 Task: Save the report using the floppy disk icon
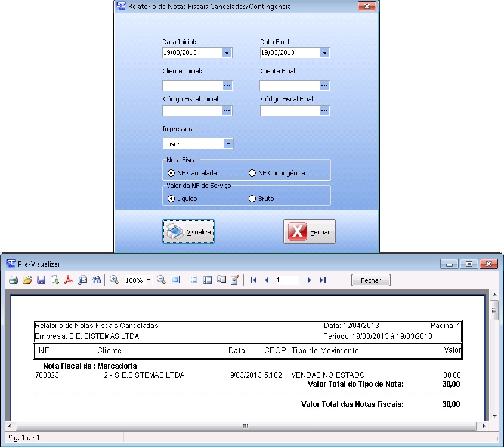click(41, 280)
